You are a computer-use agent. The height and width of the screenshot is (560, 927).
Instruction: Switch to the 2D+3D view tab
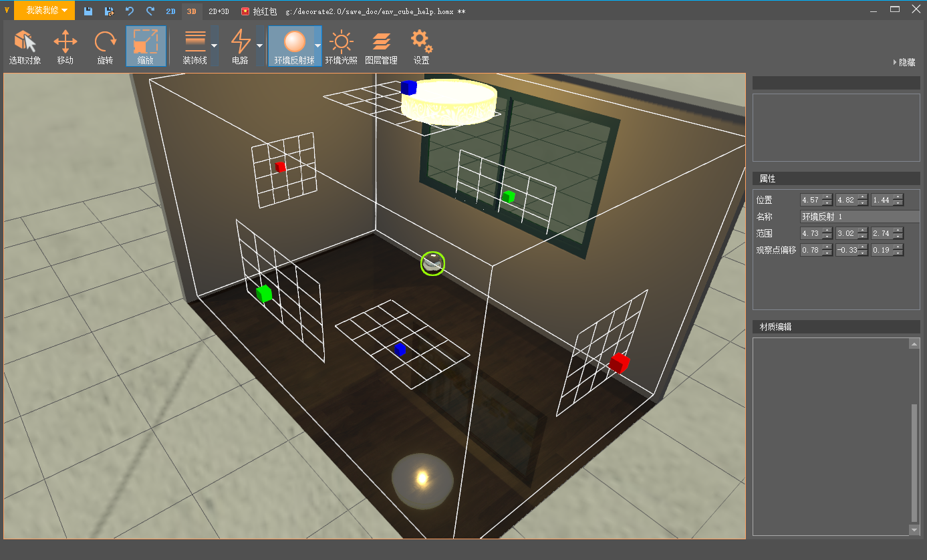(x=219, y=11)
